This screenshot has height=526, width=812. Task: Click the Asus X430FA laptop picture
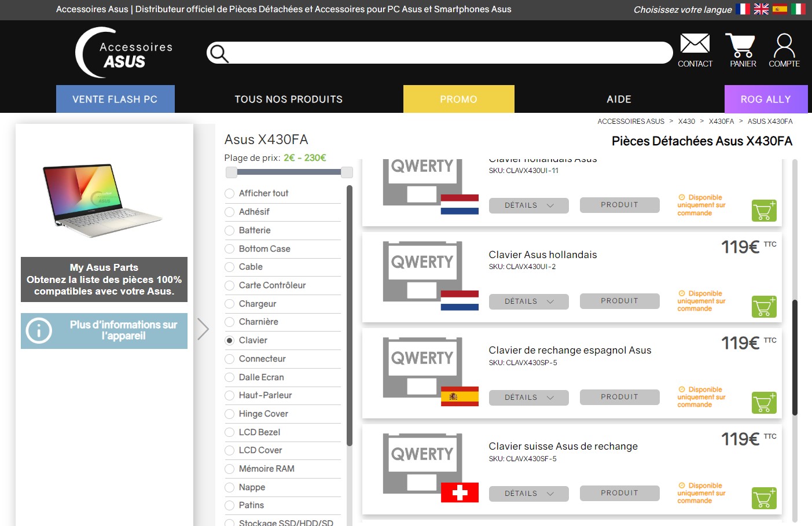[104, 200]
